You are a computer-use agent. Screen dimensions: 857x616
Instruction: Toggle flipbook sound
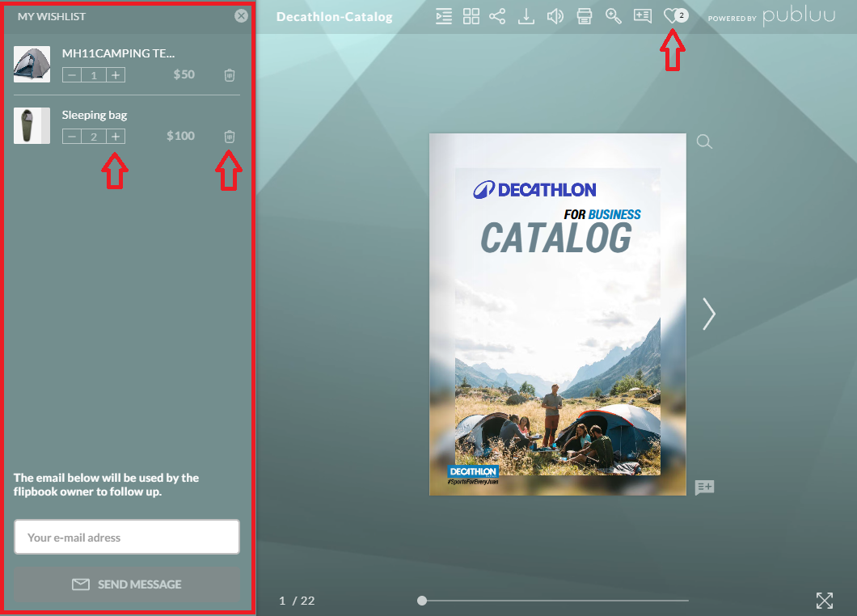point(555,16)
